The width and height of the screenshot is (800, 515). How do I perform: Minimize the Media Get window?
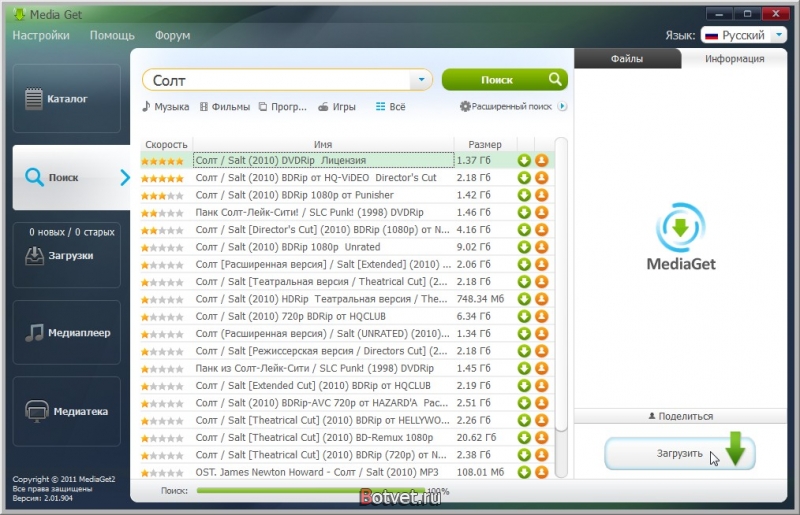tap(719, 14)
